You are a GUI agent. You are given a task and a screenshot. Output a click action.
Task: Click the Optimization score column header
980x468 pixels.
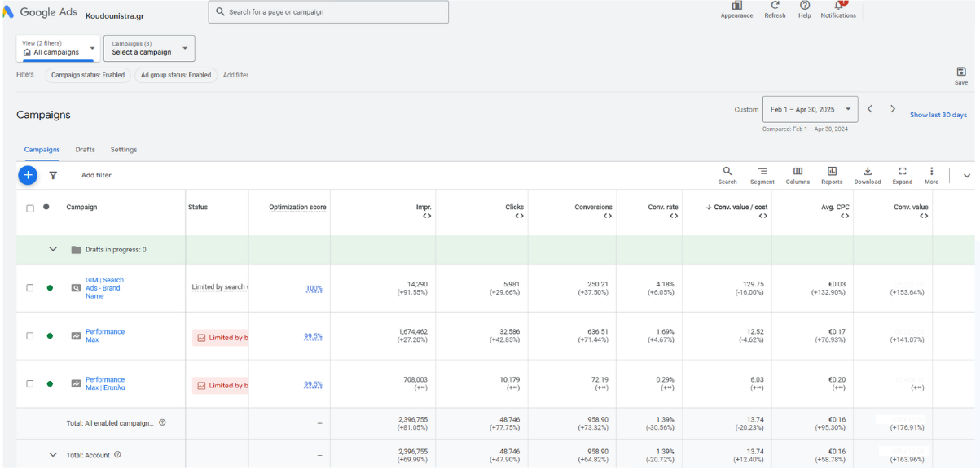tap(297, 207)
